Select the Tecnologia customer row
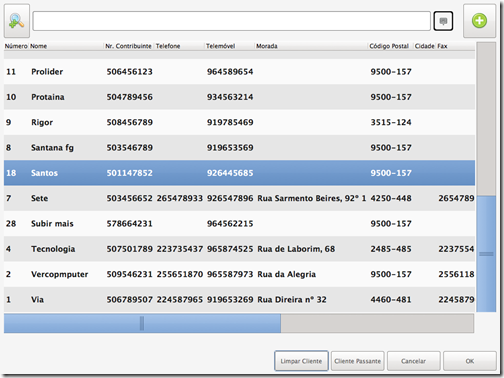 pos(239,249)
